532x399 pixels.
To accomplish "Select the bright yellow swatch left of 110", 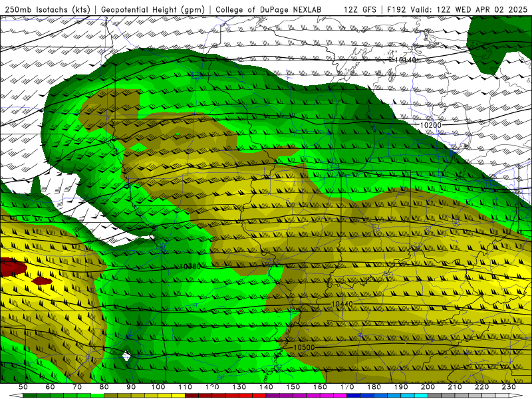I will click(178, 396).
